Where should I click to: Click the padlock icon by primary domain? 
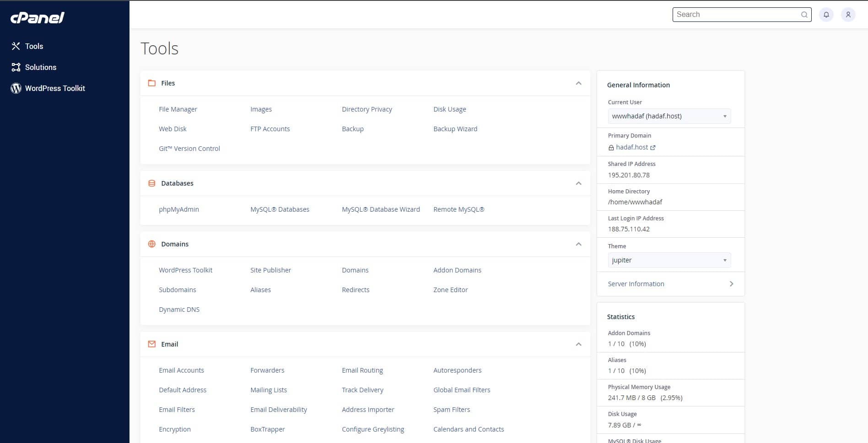[x=611, y=148]
